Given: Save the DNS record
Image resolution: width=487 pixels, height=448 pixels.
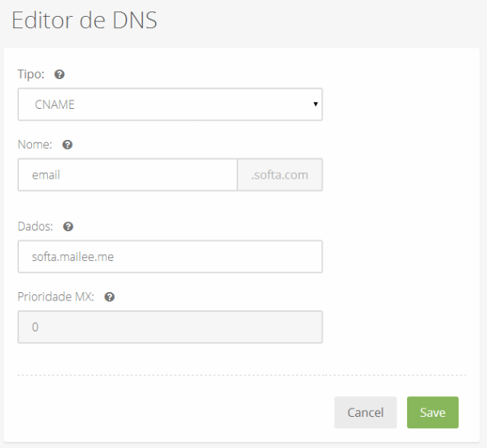Looking at the screenshot, I should (433, 412).
